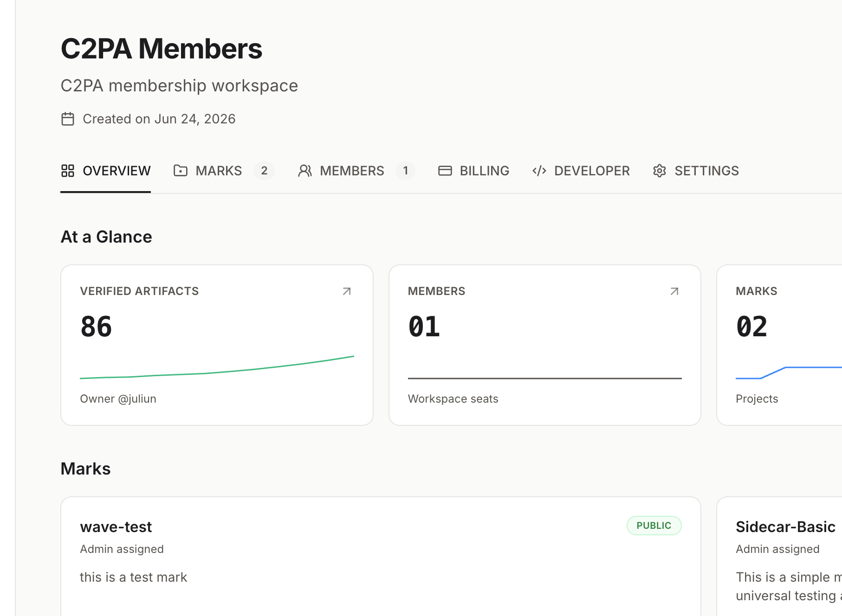Image resolution: width=842 pixels, height=616 pixels.
Task: Click "Created on Jun 24, 2026" text
Action: tap(159, 119)
